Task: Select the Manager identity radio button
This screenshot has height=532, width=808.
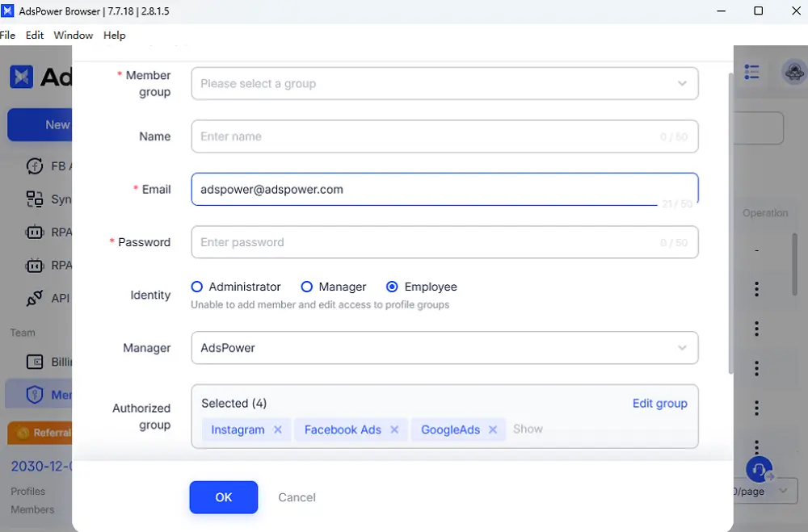Action: (307, 287)
